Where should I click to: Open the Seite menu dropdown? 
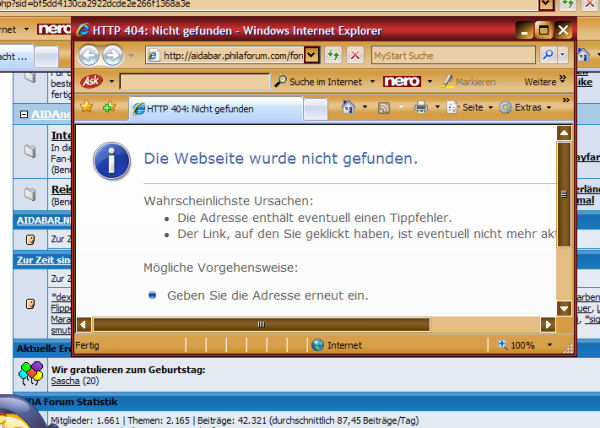pos(468,106)
